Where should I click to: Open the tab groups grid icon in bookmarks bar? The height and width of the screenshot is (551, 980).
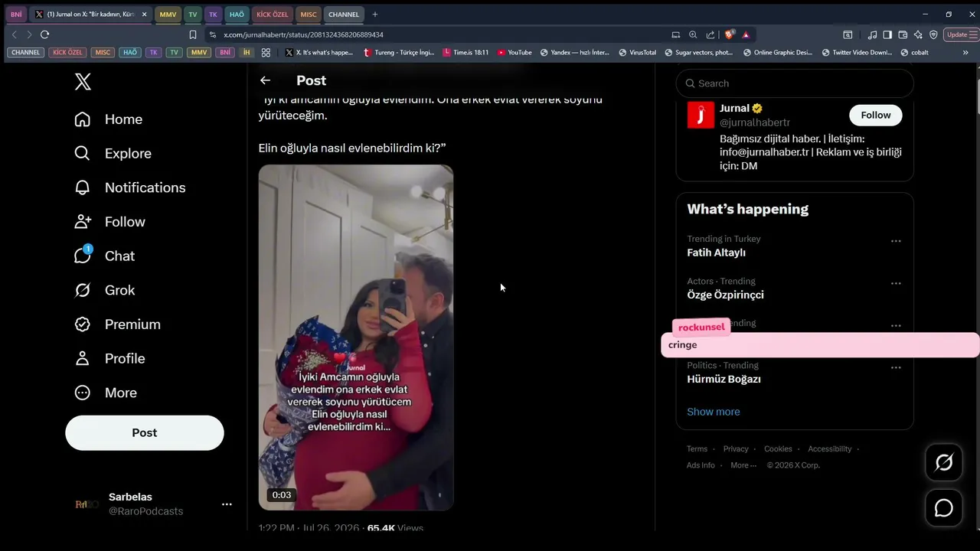pyautogui.click(x=266, y=53)
